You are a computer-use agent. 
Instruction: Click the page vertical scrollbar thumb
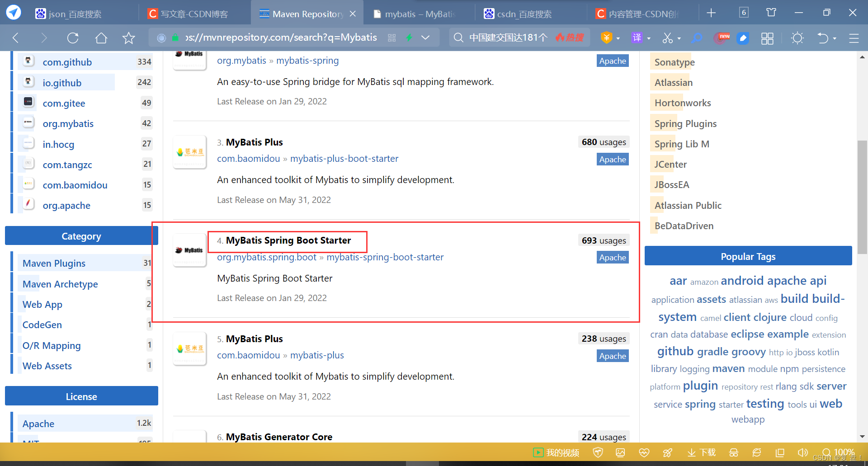click(x=862, y=197)
